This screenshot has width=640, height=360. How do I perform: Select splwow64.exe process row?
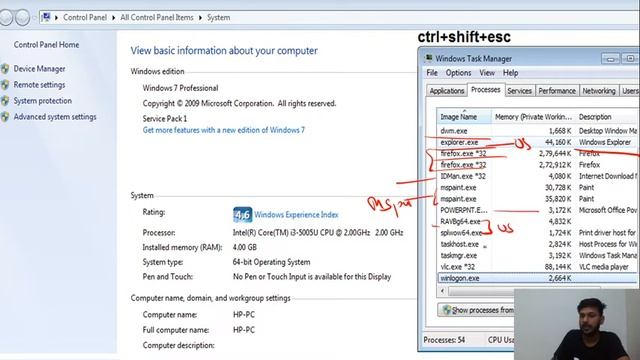(538, 233)
